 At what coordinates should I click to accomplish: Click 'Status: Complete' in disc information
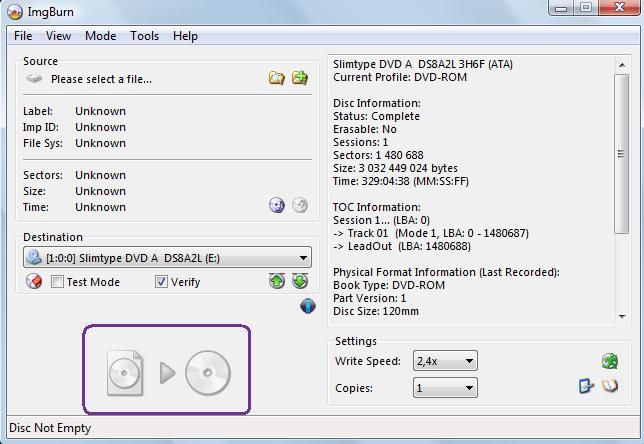(x=376, y=116)
